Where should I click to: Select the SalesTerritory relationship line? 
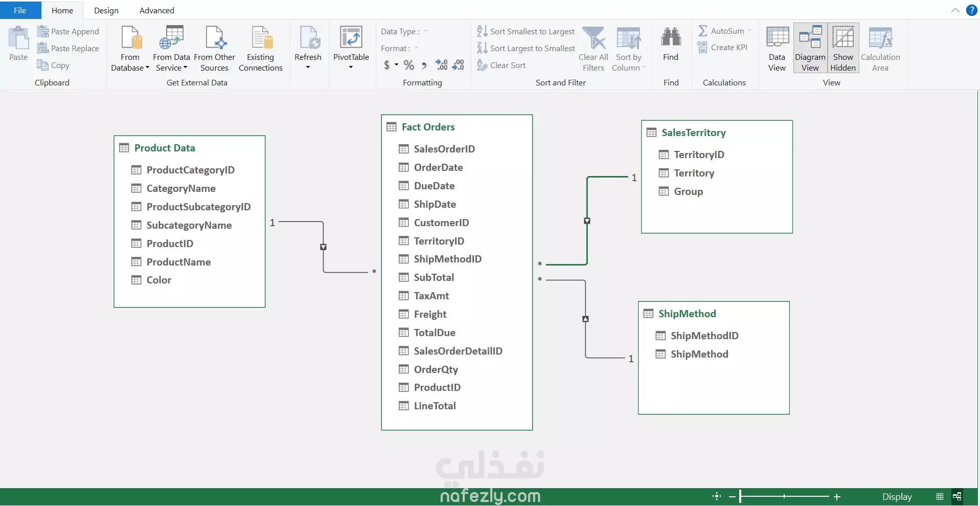(x=587, y=221)
